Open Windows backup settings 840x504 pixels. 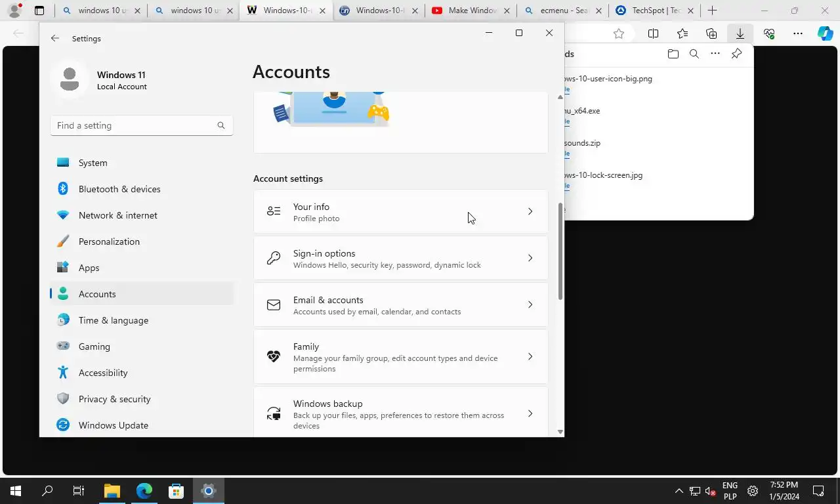tap(400, 413)
